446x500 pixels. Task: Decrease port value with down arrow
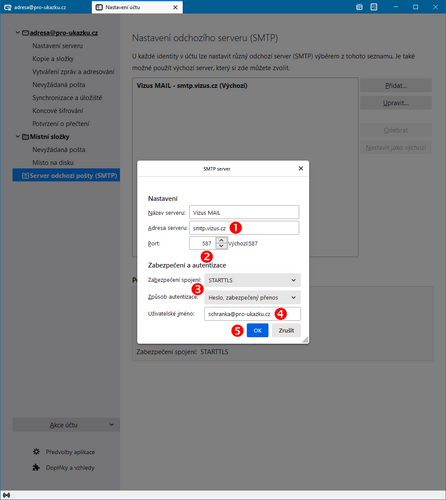[x=221, y=246]
